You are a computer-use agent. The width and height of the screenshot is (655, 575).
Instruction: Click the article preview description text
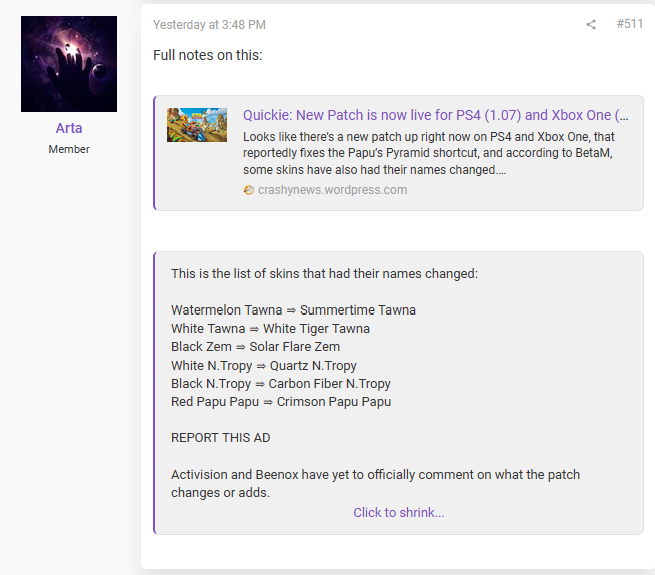(x=429, y=153)
